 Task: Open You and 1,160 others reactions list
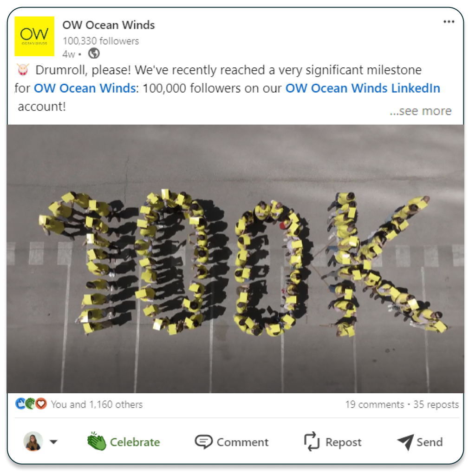pos(97,404)
